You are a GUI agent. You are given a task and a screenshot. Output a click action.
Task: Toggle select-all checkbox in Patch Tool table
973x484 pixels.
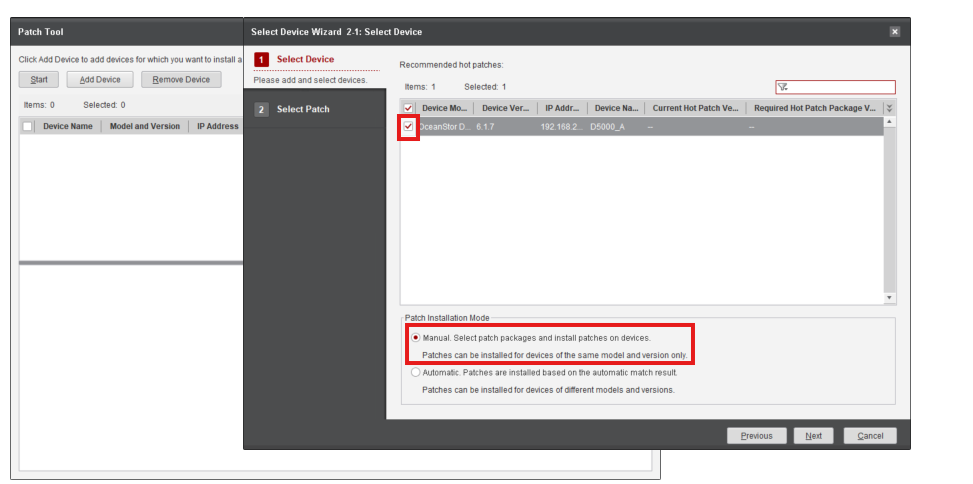pos(28,127)
